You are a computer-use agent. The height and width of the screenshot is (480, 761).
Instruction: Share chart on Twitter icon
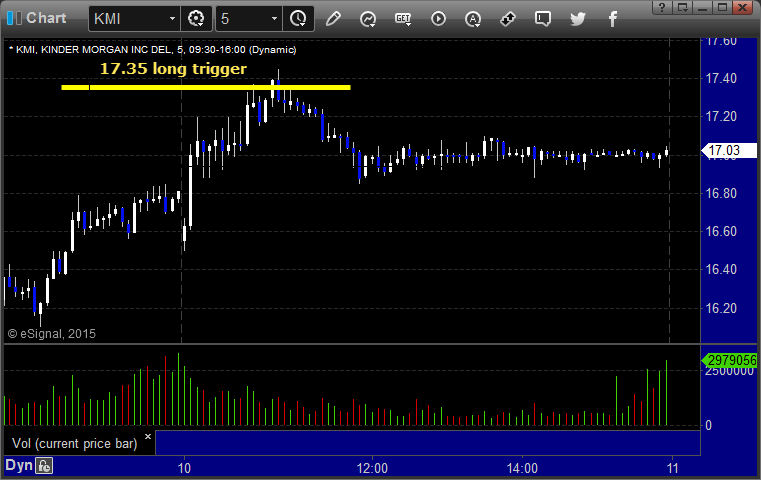click(578, 19)
